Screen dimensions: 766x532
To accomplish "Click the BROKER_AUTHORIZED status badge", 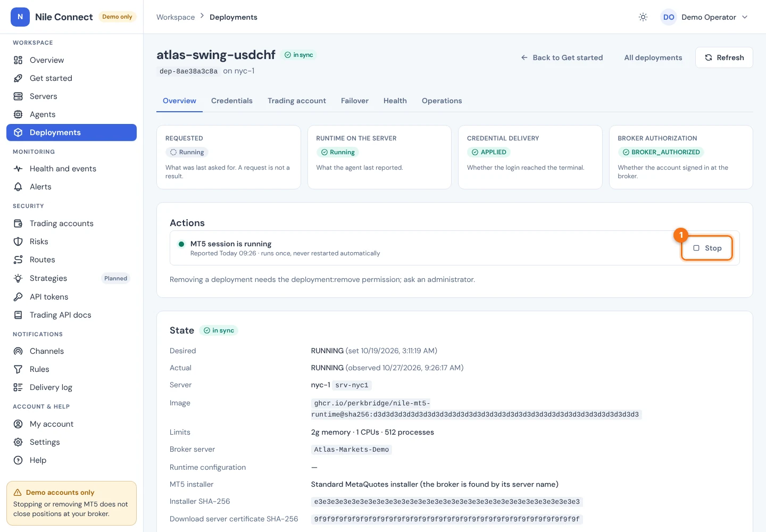I will [661, 152].
